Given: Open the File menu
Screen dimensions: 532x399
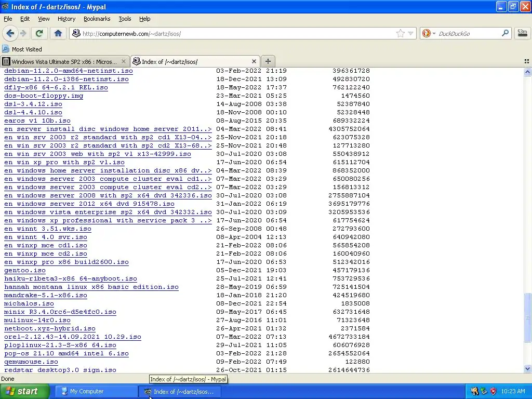Looking at the screenshot, I should (8, 19).
